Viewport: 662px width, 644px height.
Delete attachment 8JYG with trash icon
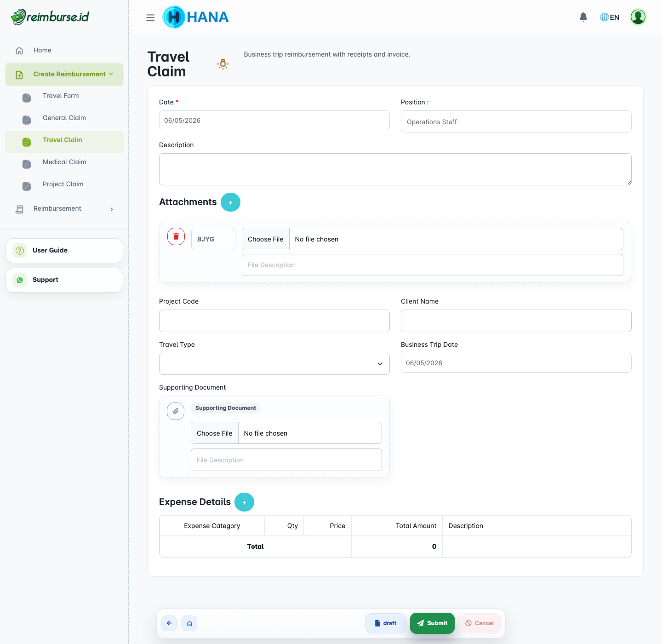pos(176,236)
